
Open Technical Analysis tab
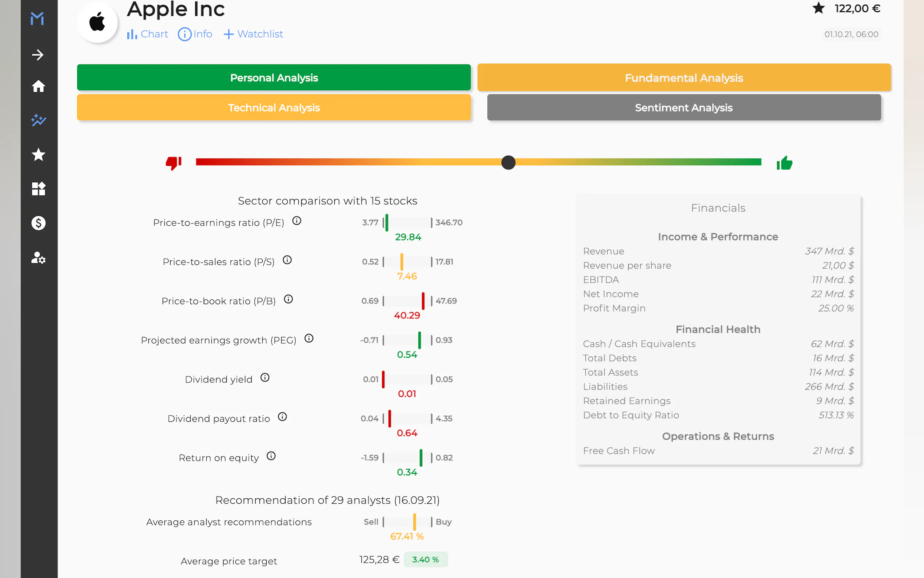[274, 108]
